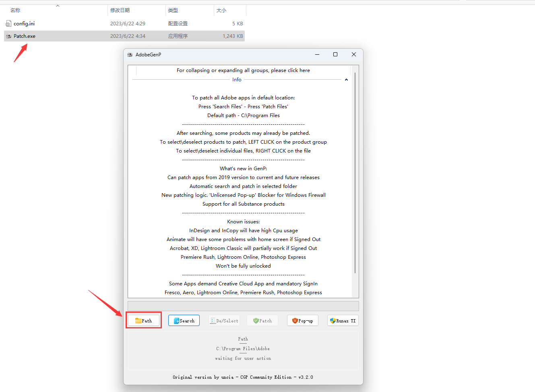Close the AdobeGenP window
The width and height of the screenshot is (535, 392).
click(354, 54)
